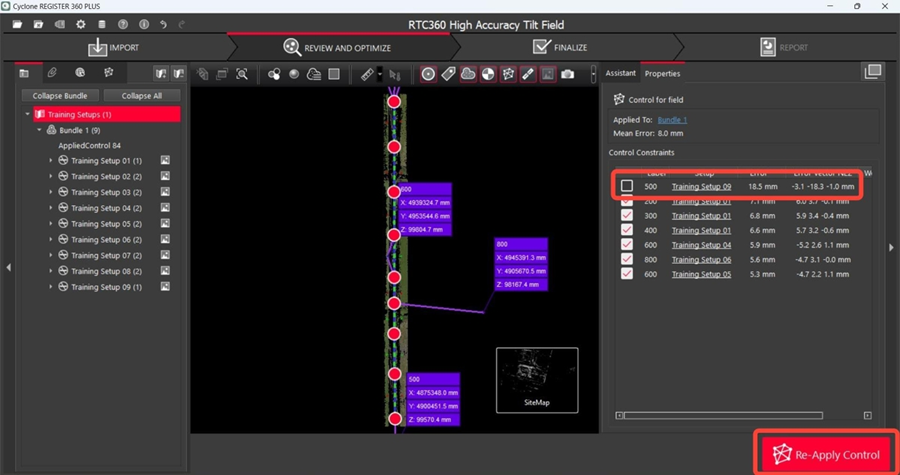This screenshot has height=475, width=900.
Task: Click the help question mark icon
Action: click(123, 24)
